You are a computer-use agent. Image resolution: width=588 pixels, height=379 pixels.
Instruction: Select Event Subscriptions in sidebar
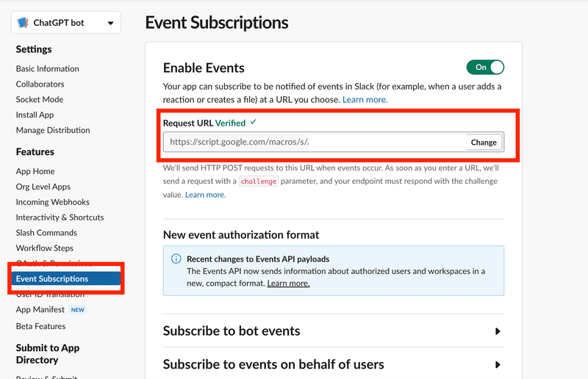[66, 279]
